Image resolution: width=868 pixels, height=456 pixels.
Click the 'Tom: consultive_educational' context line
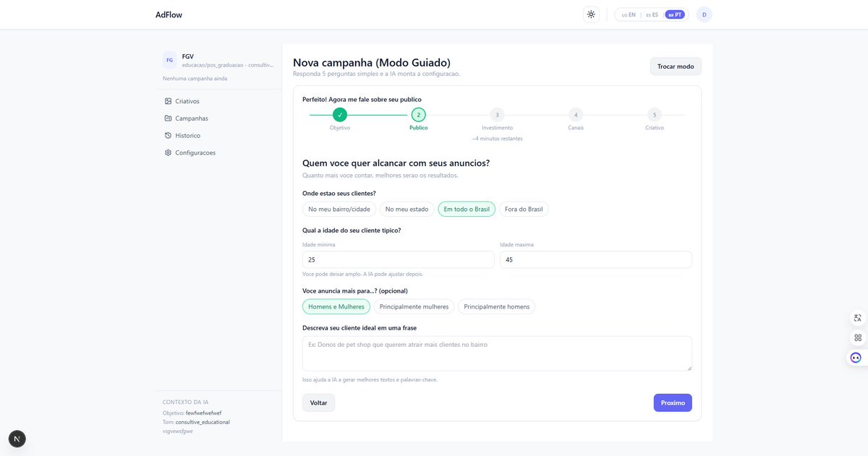tap(196, 422)
